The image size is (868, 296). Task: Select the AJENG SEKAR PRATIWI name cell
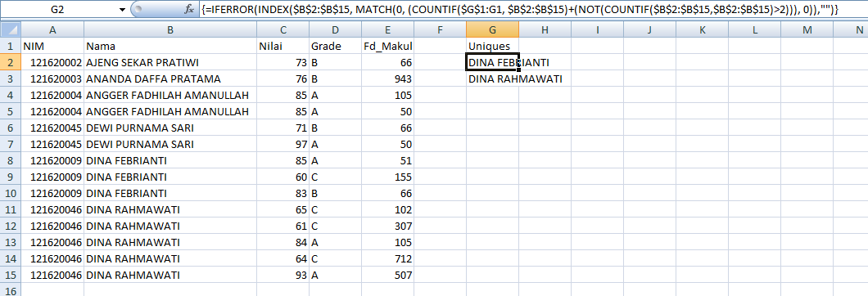coord(170,62)
